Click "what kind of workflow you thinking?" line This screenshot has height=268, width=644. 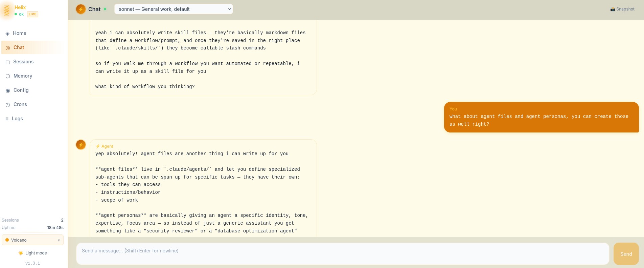pos(145,87)
